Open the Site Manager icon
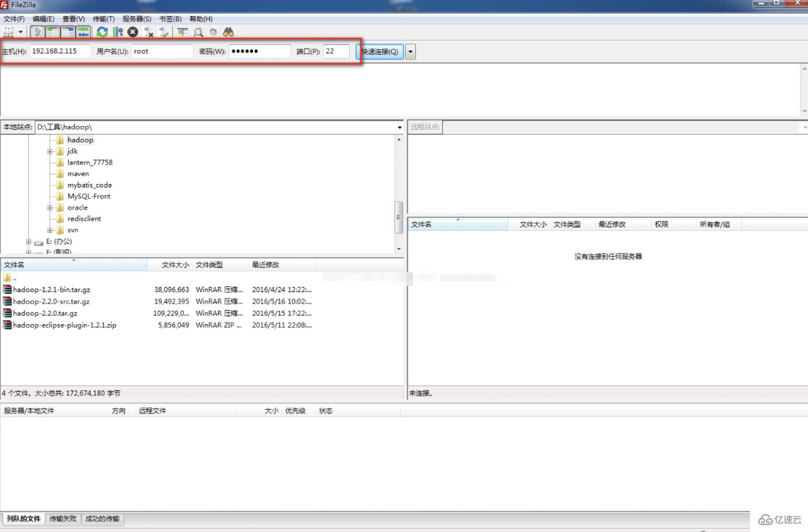Screen dimensions: 808x532 coord(9,32)
